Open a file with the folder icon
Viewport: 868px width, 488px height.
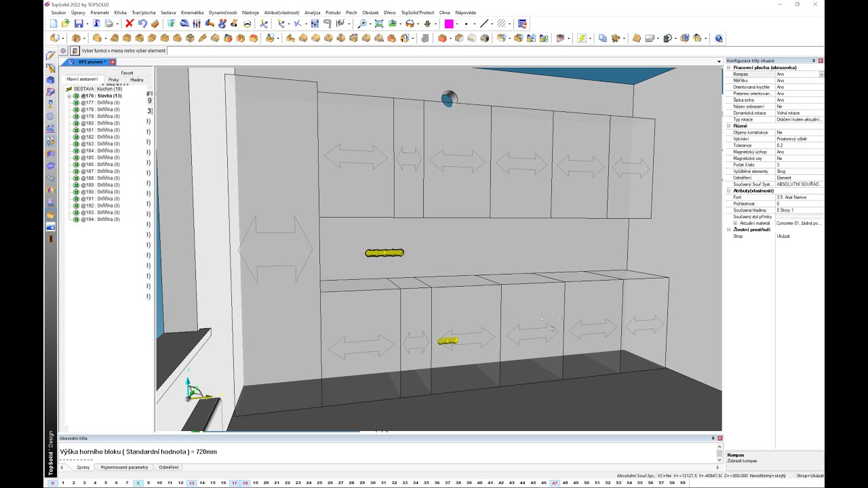[x=66, y=24]
